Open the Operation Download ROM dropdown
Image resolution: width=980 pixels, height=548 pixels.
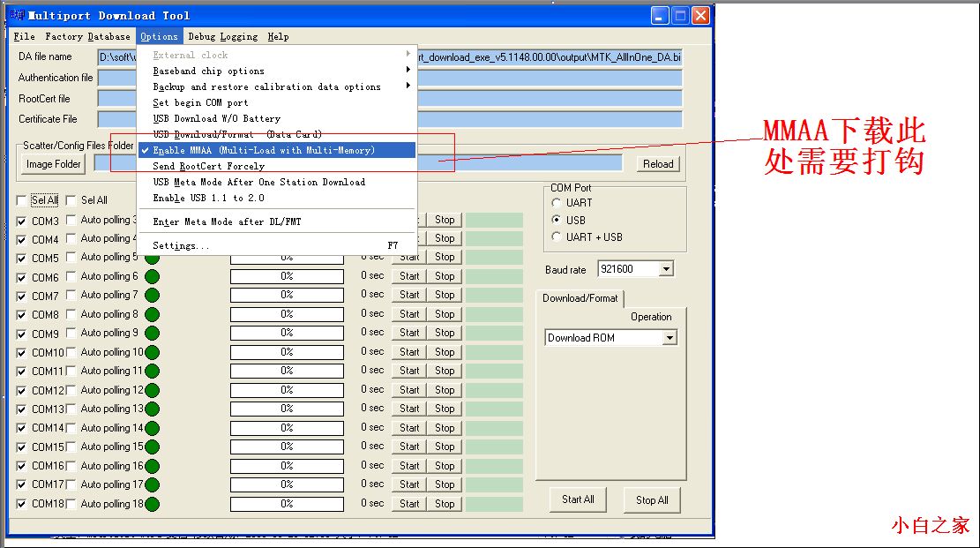[670, 338]
